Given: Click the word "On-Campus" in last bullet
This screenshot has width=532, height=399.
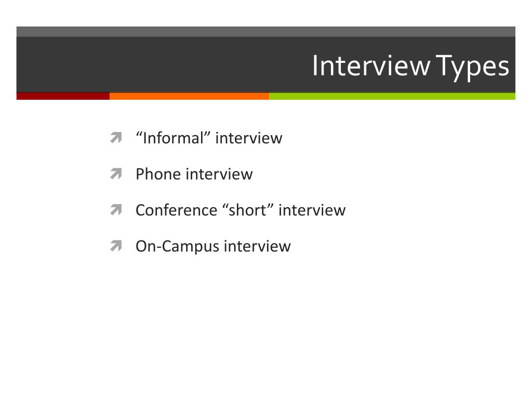Looking at the screenshot, I should pos(178,246).
